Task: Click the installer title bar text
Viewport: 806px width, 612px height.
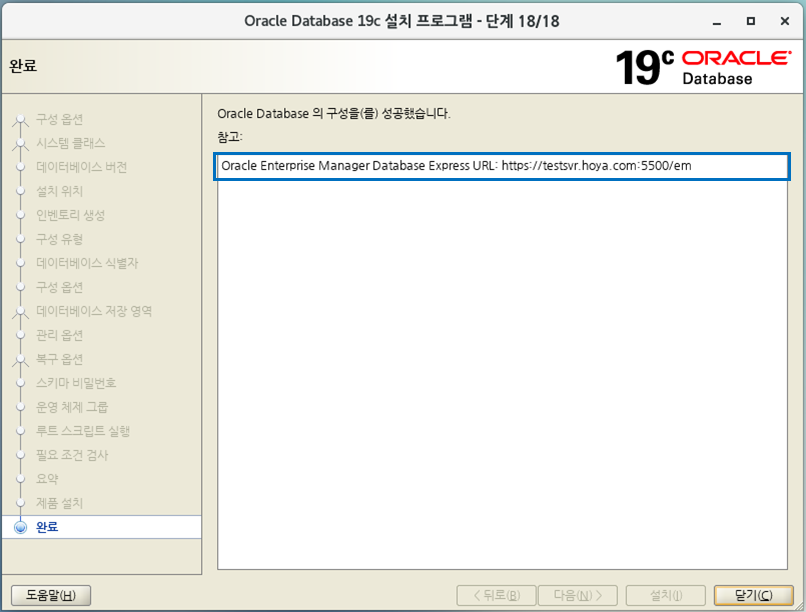Action: click(x=401, y=21)
